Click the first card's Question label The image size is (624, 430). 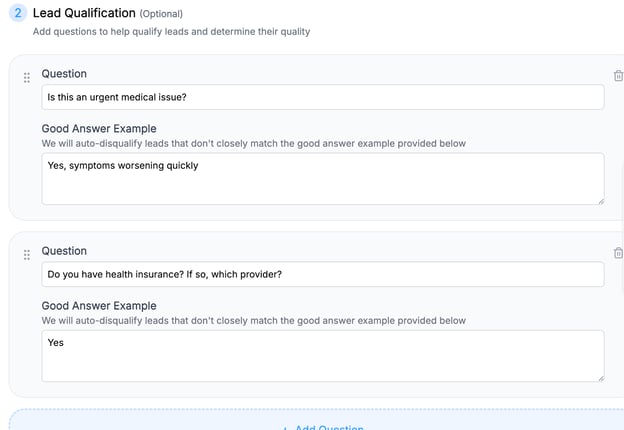coord(64,74)
